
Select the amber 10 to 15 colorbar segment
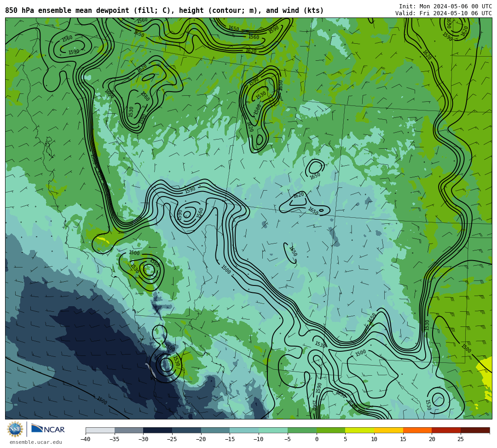388,430
